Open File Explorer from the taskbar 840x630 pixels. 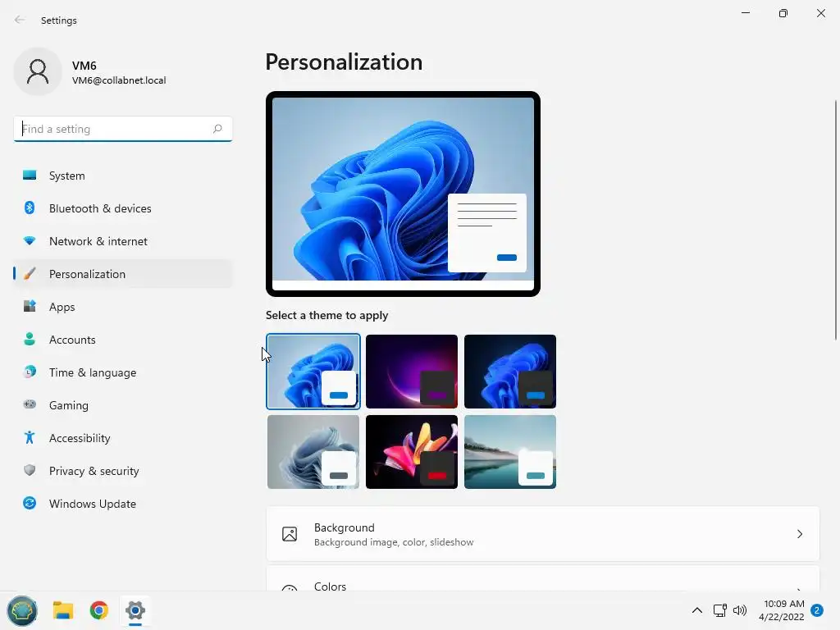point(63,610)
